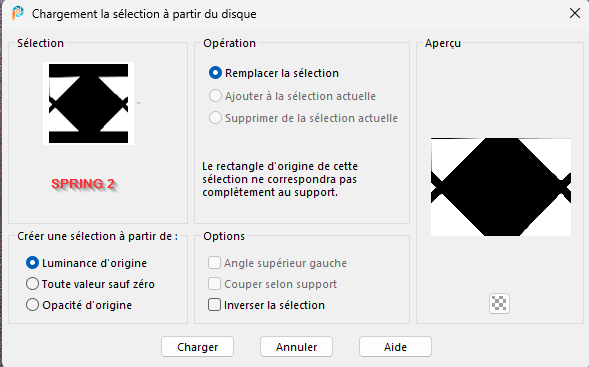Select Luminance d'origine option
This screenshot has width=589, height=367.
pos(32,263)
